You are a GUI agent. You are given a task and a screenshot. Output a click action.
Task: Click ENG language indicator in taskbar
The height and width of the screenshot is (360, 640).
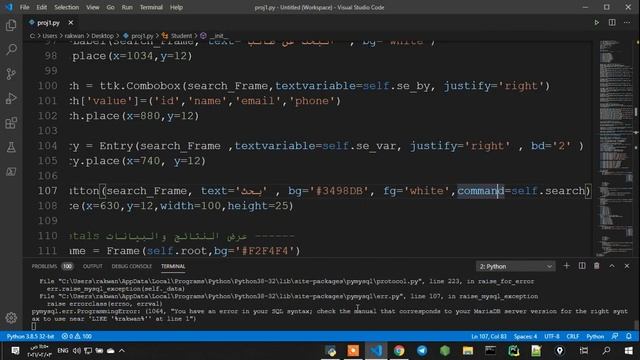(x=62, y=351)
